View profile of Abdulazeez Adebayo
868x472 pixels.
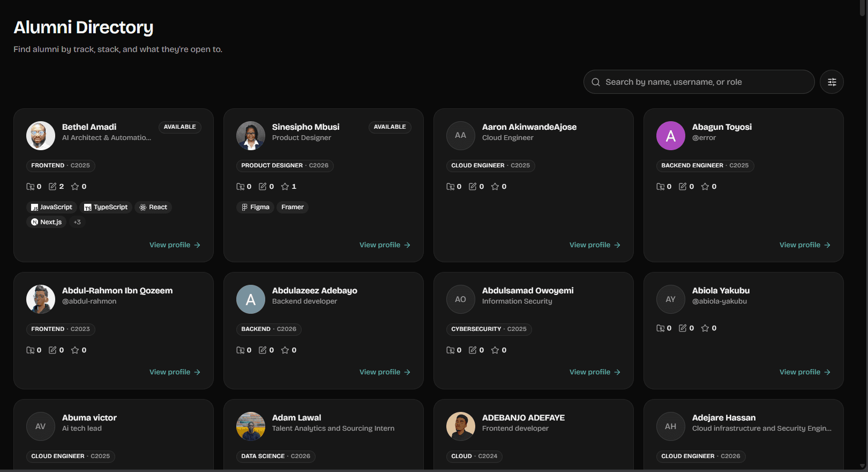[x=385, y=372]
